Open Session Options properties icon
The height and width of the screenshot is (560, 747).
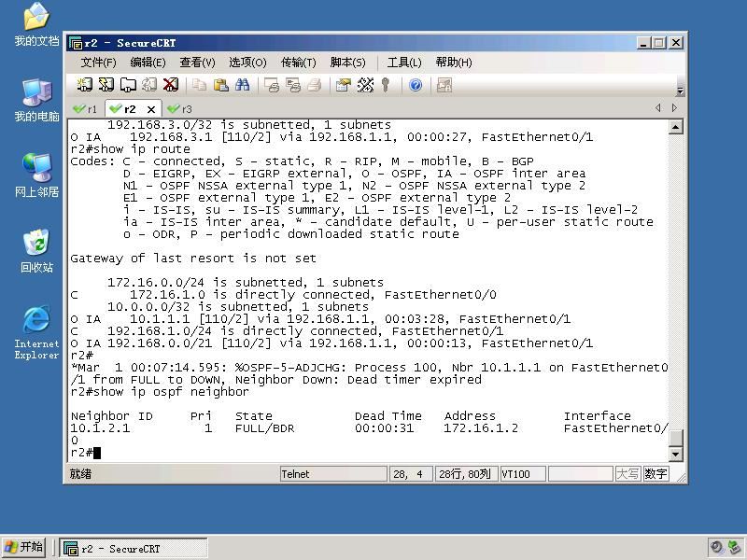click(x=343, y=85)
